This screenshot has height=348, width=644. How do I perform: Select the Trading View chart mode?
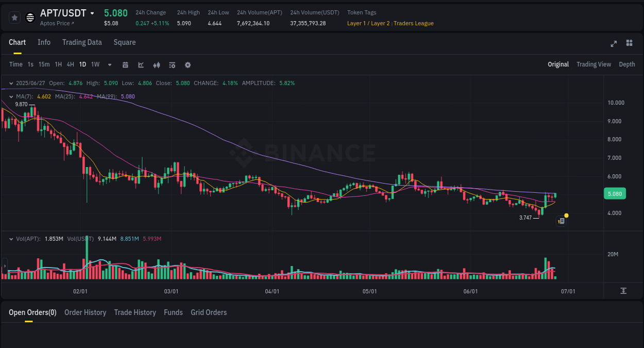click(594, 64)
